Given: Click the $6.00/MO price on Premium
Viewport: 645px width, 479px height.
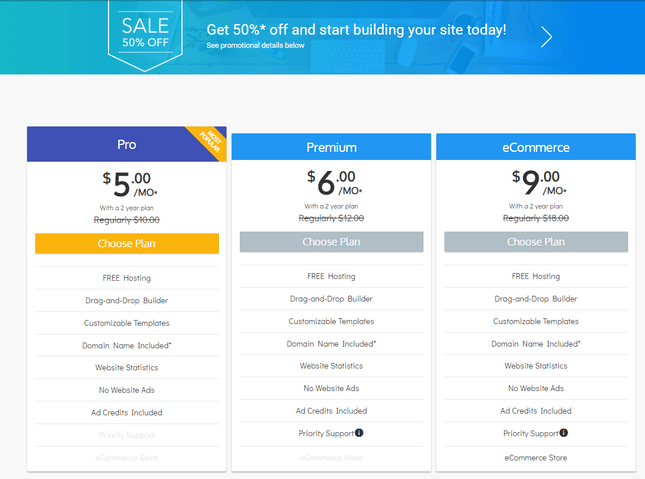Looking at the screenshot, I should [334, 183].
